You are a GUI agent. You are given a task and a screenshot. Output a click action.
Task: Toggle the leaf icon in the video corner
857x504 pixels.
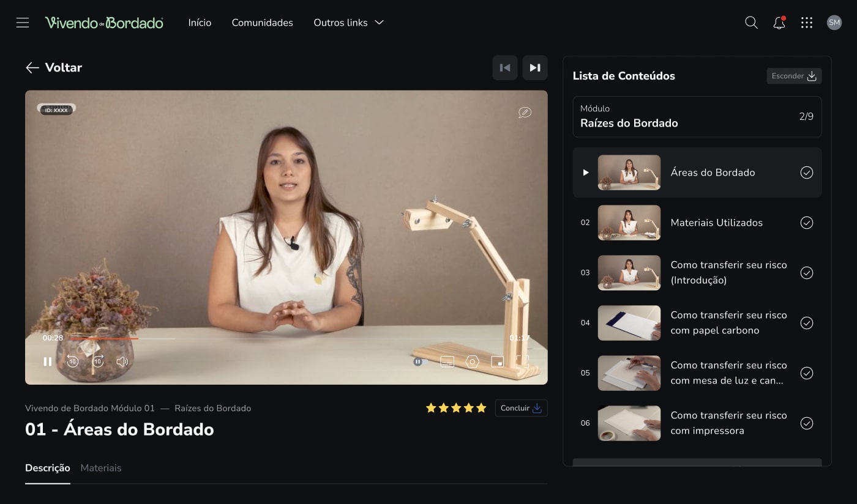(525, 113)
